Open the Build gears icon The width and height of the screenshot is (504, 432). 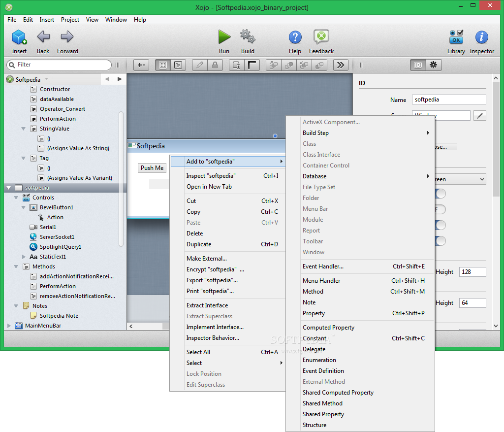(248, 36)
